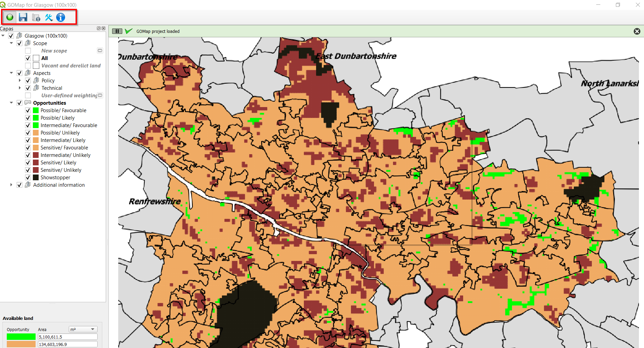Select the Technical group in layer tree
The height and width of the screenshot is (348, 644).
pos(52,88)
